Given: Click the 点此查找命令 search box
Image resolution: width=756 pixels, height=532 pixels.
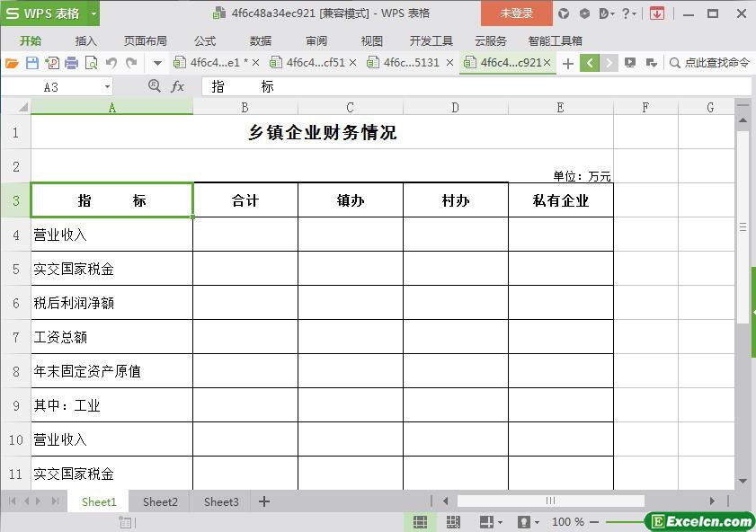Looking at the screenshot, I should point(710,63).
